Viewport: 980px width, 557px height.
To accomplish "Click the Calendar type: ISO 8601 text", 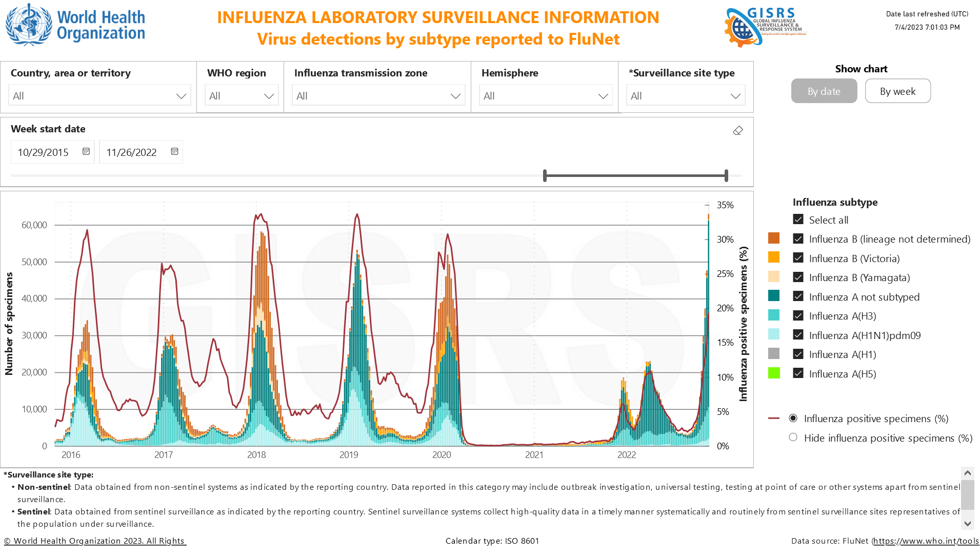I will (492, 541).
